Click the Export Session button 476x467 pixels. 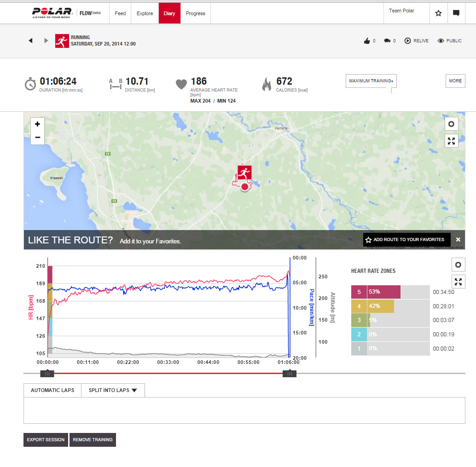coord(46,440)
